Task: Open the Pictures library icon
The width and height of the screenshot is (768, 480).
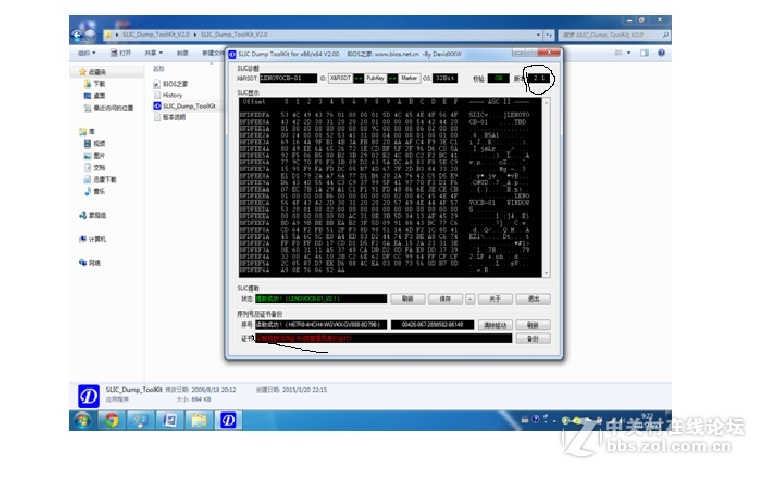Action: coord(87,155)
